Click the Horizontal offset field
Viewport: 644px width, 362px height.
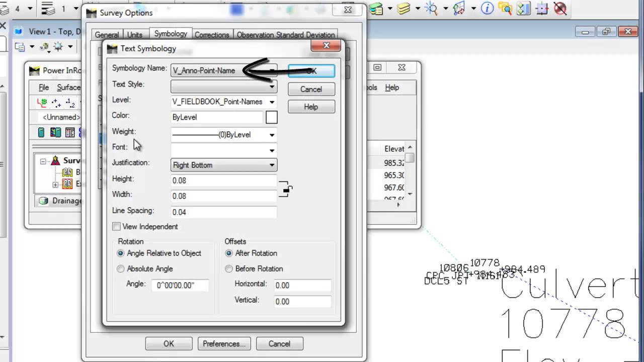[303, 285]
